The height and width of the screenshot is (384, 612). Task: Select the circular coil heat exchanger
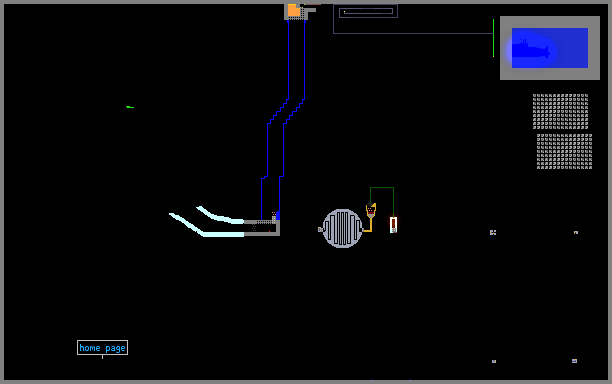[342, 228]
